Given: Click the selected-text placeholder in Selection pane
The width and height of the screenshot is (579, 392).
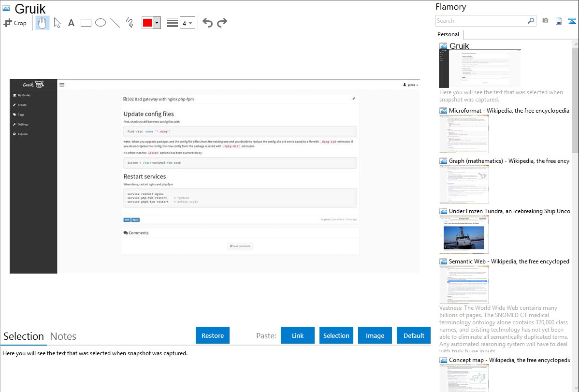Looking at the screenshot, I should [95, 353].
